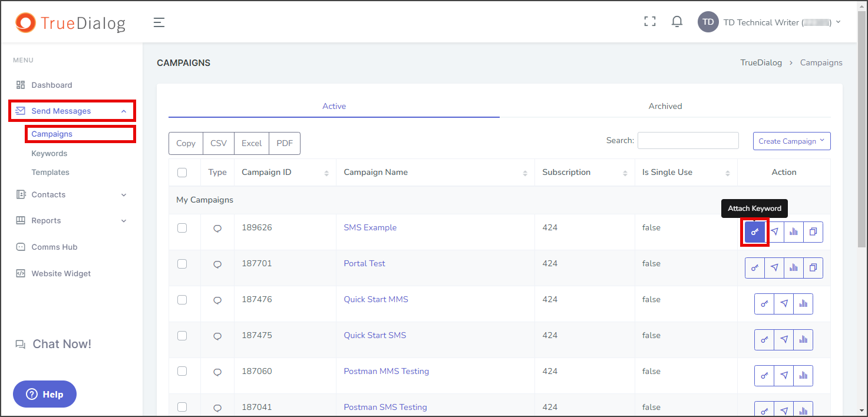Screen dimensions: 868x417
Task: Click the Help button
Action: click(45, 394)
